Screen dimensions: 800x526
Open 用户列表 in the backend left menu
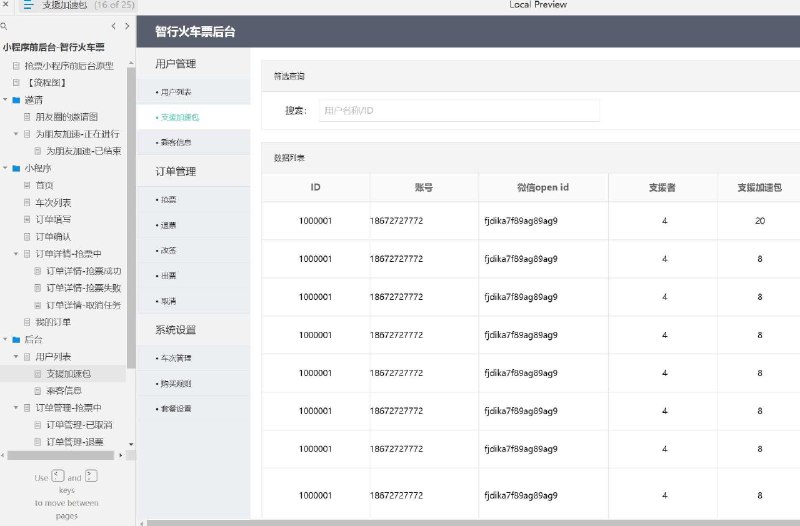193,92
